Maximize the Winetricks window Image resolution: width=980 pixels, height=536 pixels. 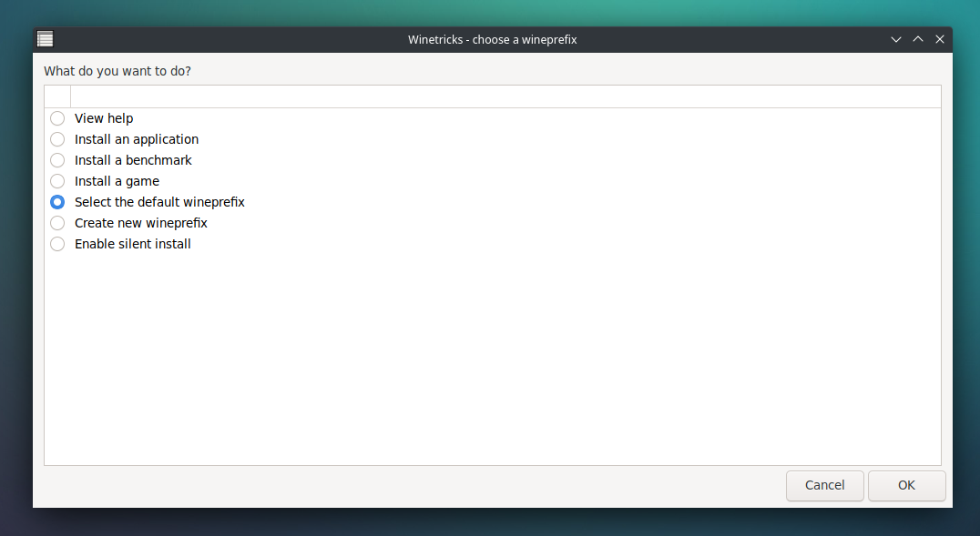click(917, 39)
